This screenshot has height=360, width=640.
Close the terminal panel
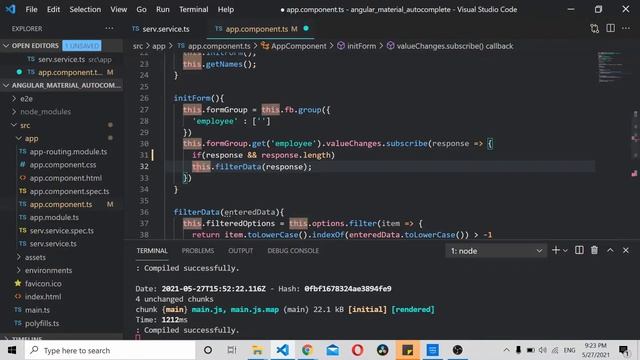(625, 250)
